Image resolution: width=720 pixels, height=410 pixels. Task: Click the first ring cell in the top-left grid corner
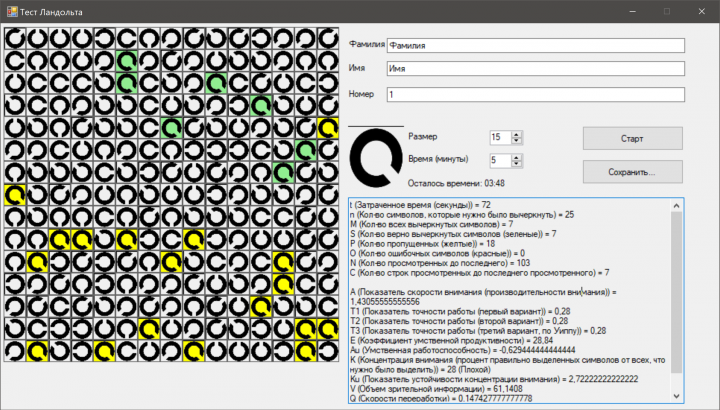click(x=15, y=39)
